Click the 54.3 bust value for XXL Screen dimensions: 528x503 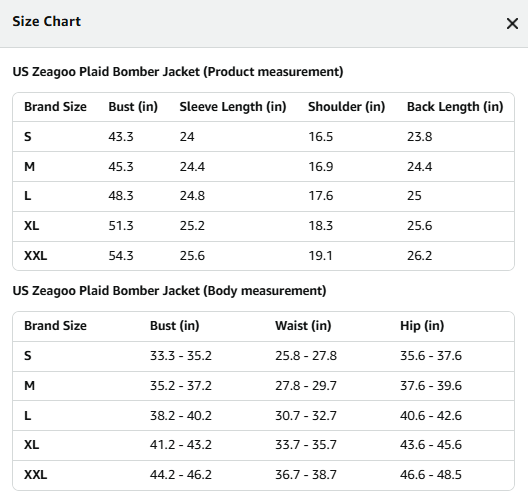pos(121,256)
